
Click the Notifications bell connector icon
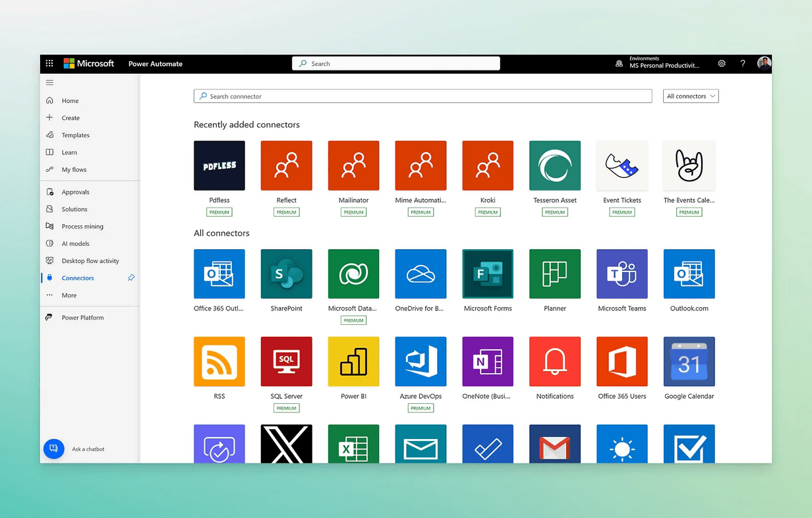click(x=554, y=362)
